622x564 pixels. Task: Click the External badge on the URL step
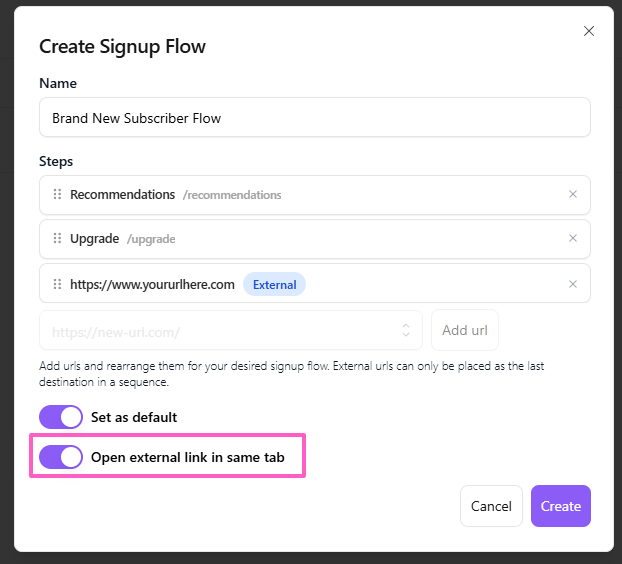click(274, 284)
